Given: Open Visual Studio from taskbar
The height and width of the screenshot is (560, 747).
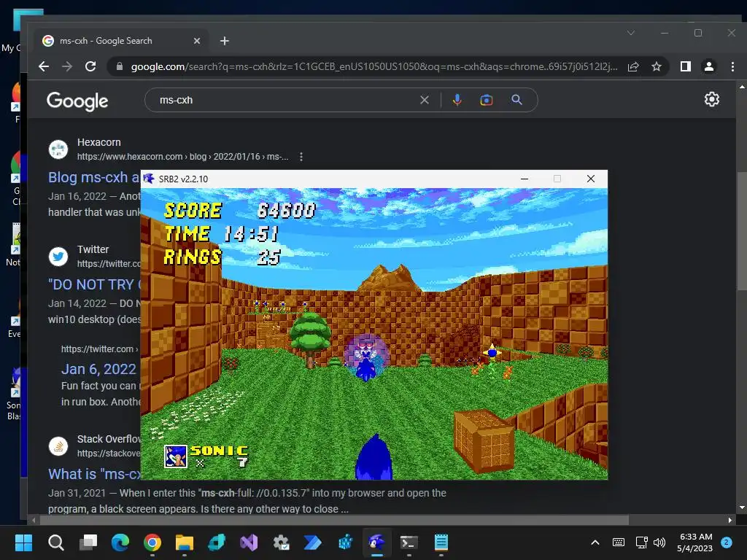Looking at the screenshot, I should (249, 542).
